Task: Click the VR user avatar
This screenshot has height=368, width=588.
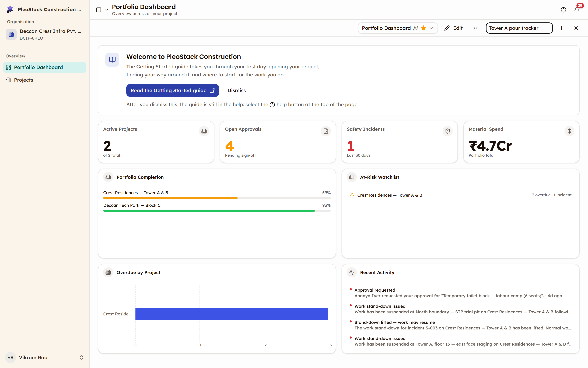Action: click(x=10, y=357)
